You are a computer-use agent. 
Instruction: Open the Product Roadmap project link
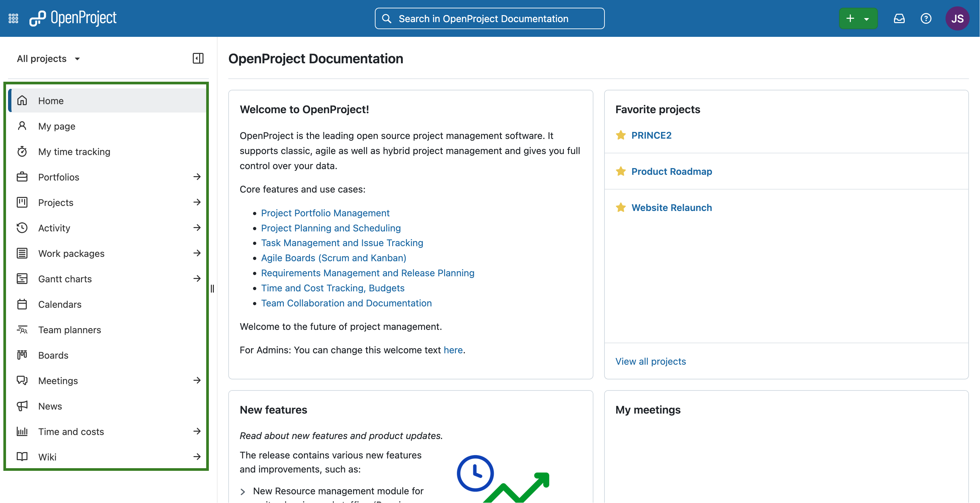click(x=671, y=171)
